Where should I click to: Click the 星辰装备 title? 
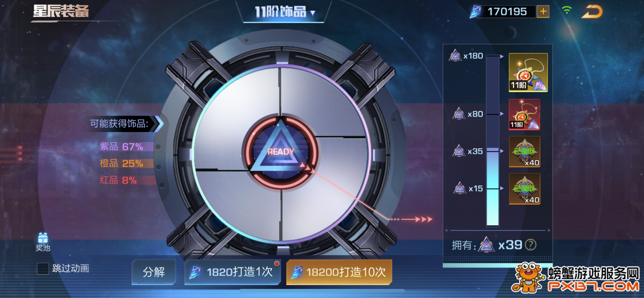coord(61,11)
